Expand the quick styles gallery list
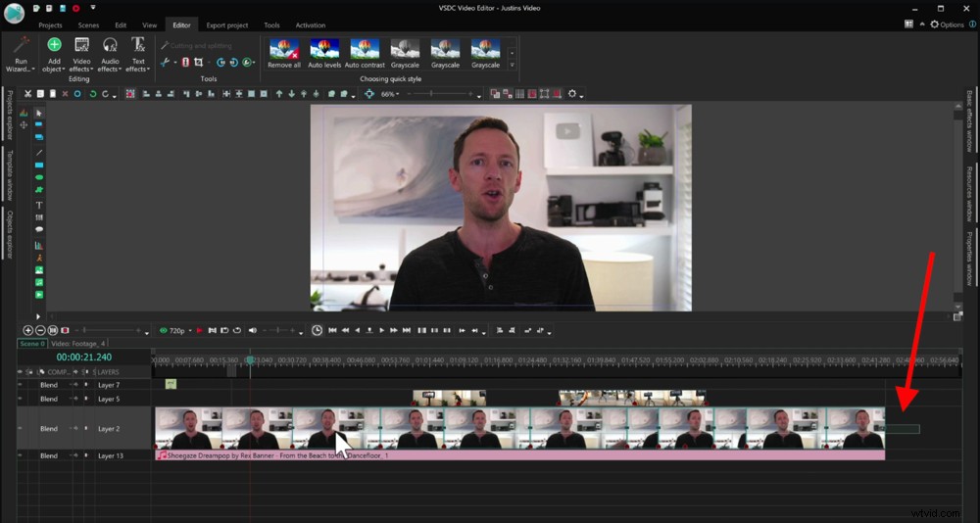The image size is (980, 523). coord(513,65)
